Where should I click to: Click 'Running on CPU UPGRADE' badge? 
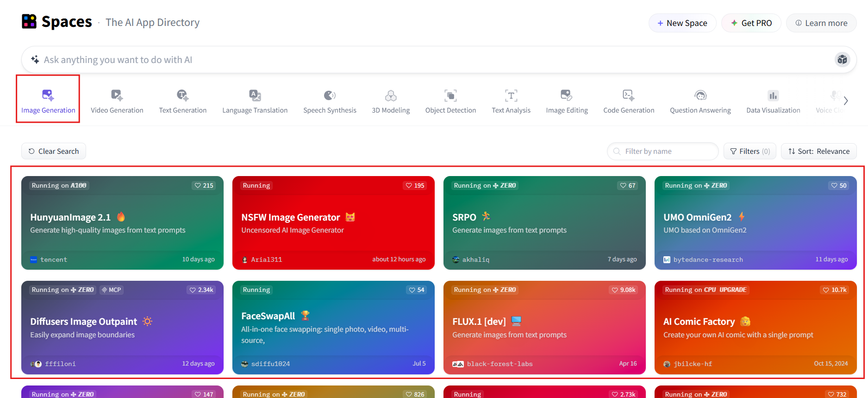(706, 290)
